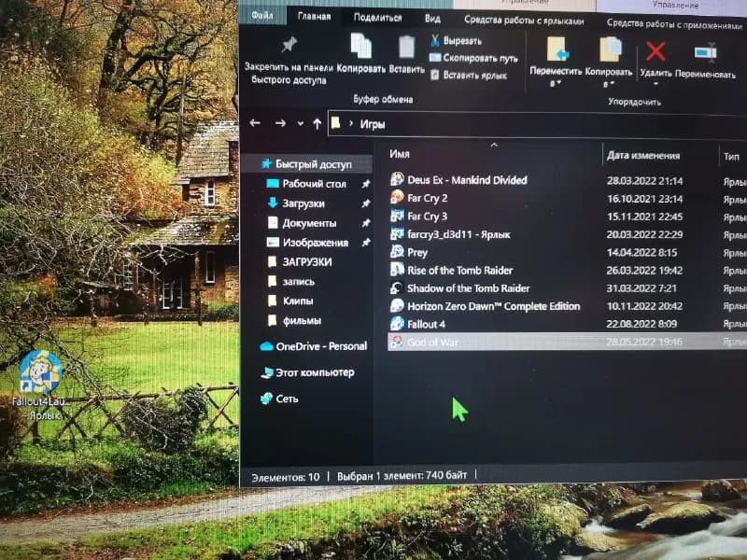Click Fallout4Launcher shortcut on the desktop
The height and width of the screenshot is (560, 747).
(40, 385)
